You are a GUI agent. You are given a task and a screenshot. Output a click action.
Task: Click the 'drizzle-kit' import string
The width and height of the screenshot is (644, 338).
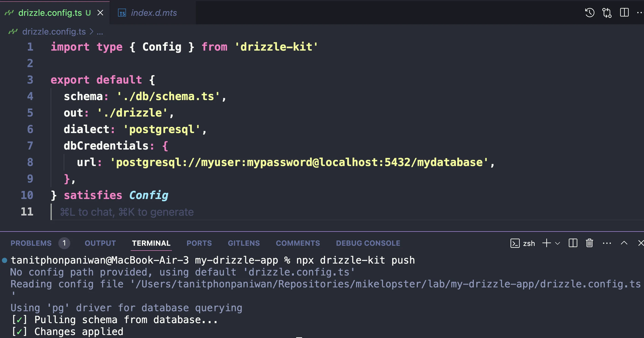pyautogui.click(x=276, y=47)
